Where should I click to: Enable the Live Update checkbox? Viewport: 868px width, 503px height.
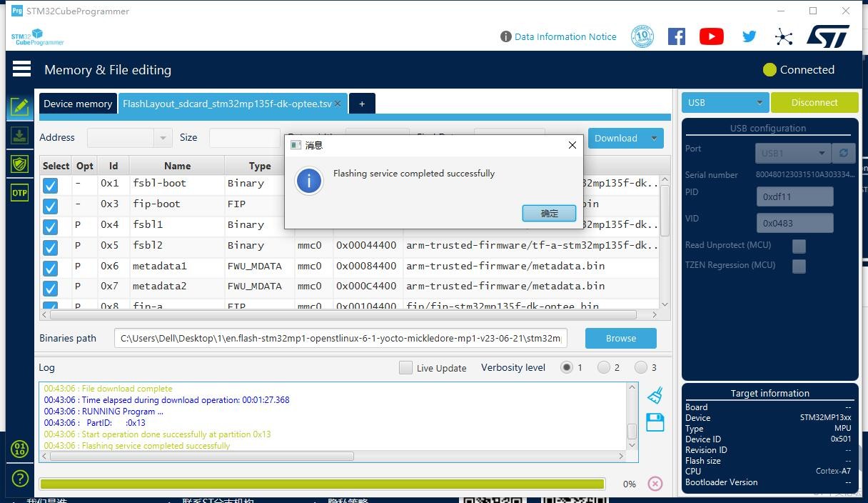coord(405,367)
